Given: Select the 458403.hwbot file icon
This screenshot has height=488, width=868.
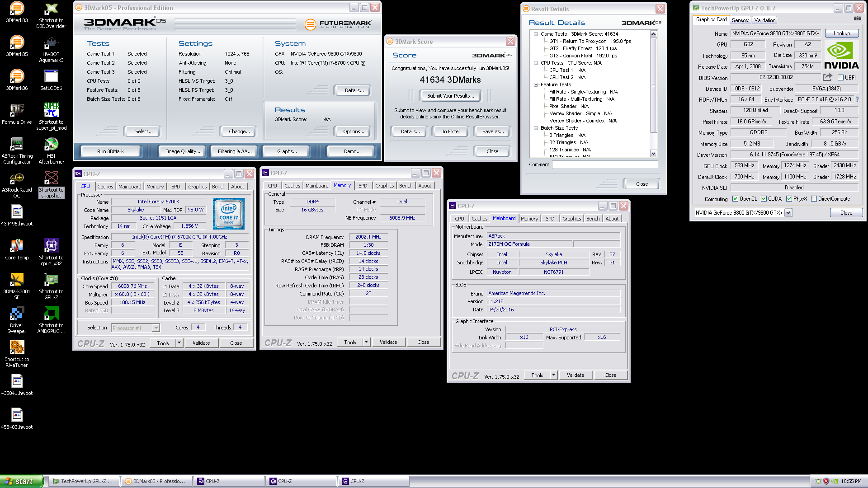Looking at the screenshot, I should coord(17,419).
